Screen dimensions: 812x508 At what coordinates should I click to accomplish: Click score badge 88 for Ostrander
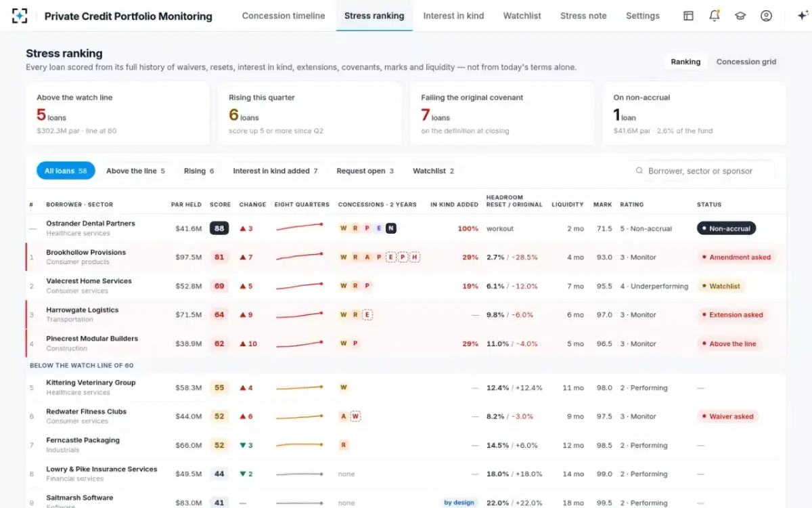219,228
